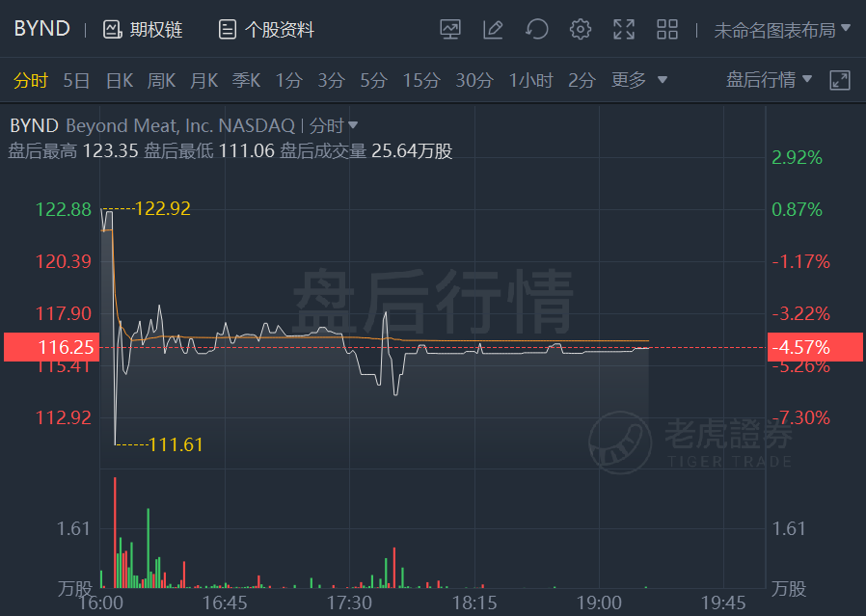
Task: Open the grid layout icon
Action: 667,29
